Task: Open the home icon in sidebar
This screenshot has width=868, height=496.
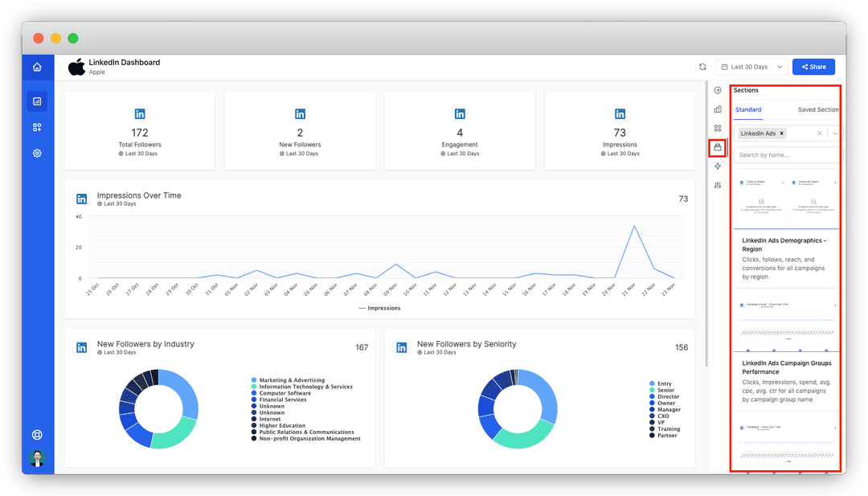Action: pyautogui.click(x=37, y=67)
